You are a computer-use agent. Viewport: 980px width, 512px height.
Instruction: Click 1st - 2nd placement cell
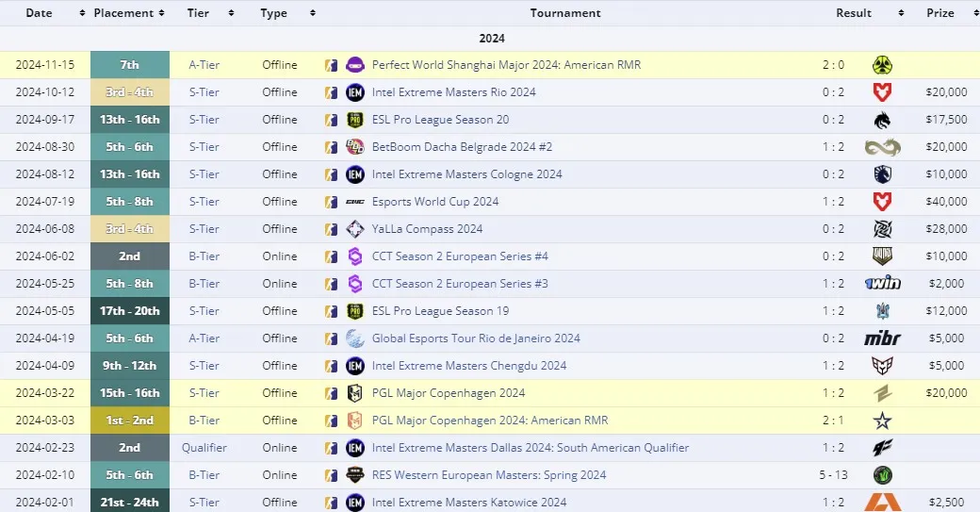coord(130,421)
